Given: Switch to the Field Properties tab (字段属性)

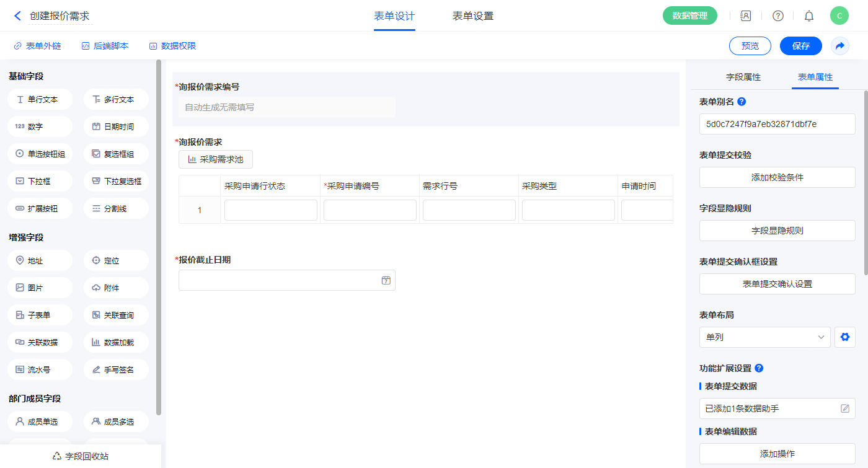Looking at the screenshot, I should coord(743,77).
